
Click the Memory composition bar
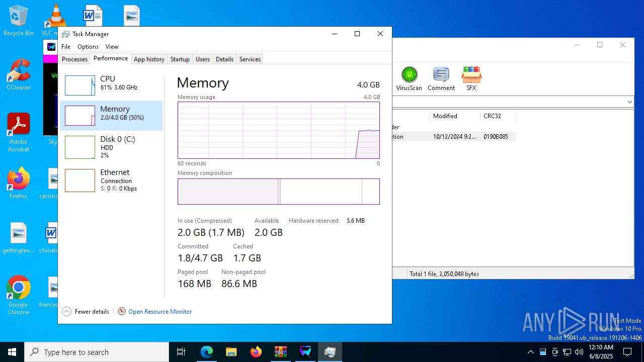[x=279, y=192]
